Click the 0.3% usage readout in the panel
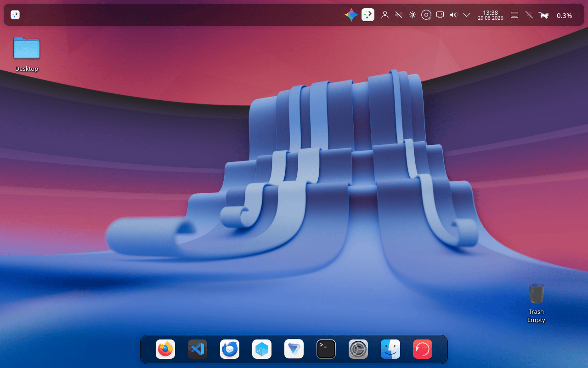588x368 pixels. tap(565, 15)
